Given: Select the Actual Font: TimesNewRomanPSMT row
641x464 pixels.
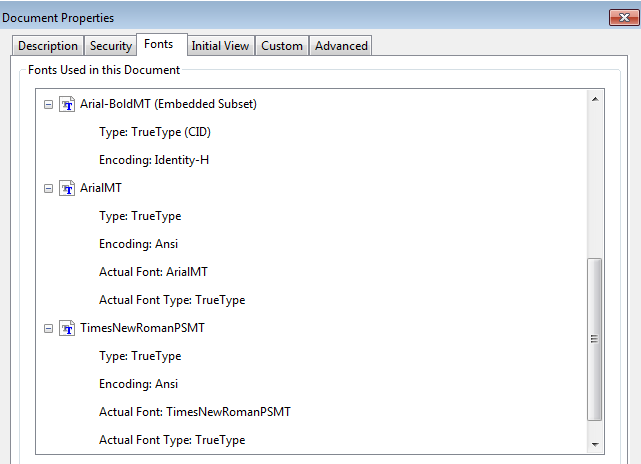Looking at the screenshot, I should (195, 412).
